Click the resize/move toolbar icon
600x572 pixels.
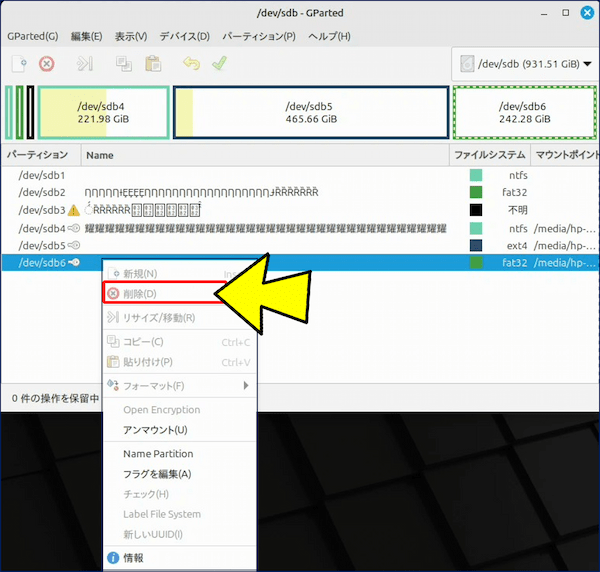85,64
